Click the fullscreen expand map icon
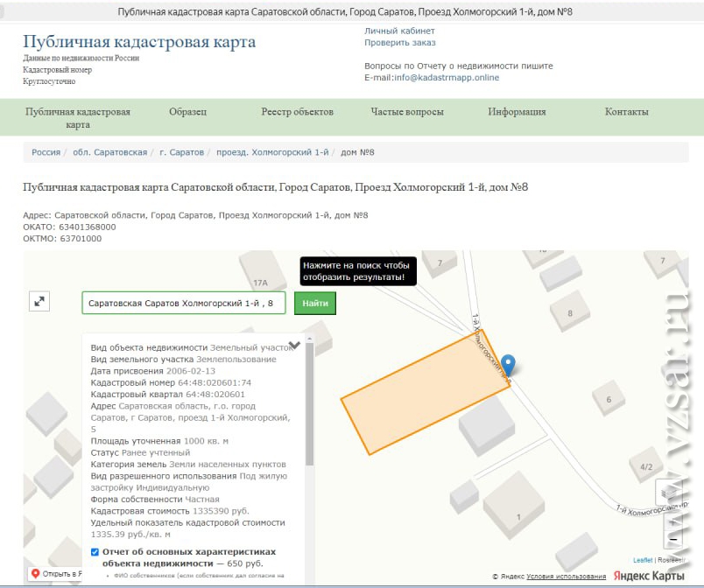704x588 pixels. pos(39,301)
